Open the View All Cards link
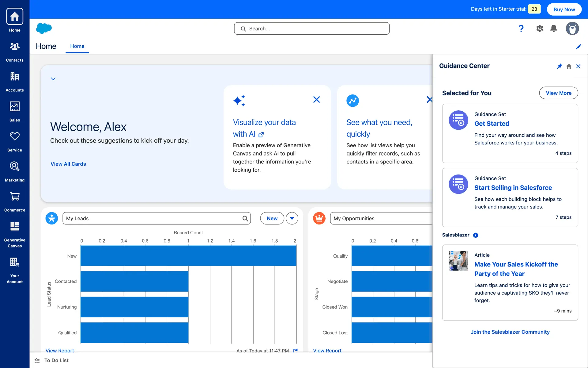 [68, 164]
